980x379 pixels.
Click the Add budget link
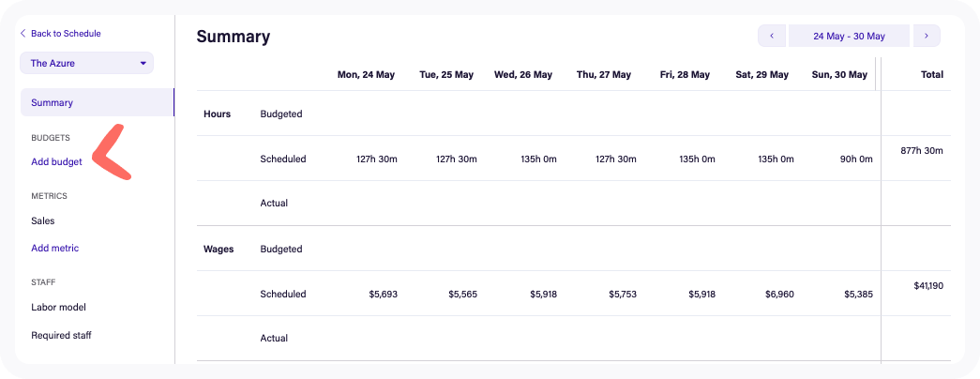(x=56, y=162)
